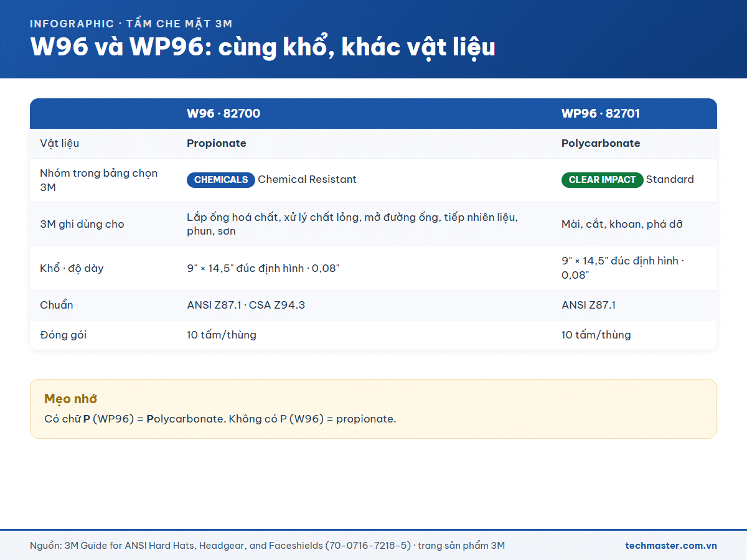Screen dimensions: 747x560
Task: Click the "Nguồn: 3M Guide" source line
Action: (x=268, y=546)
